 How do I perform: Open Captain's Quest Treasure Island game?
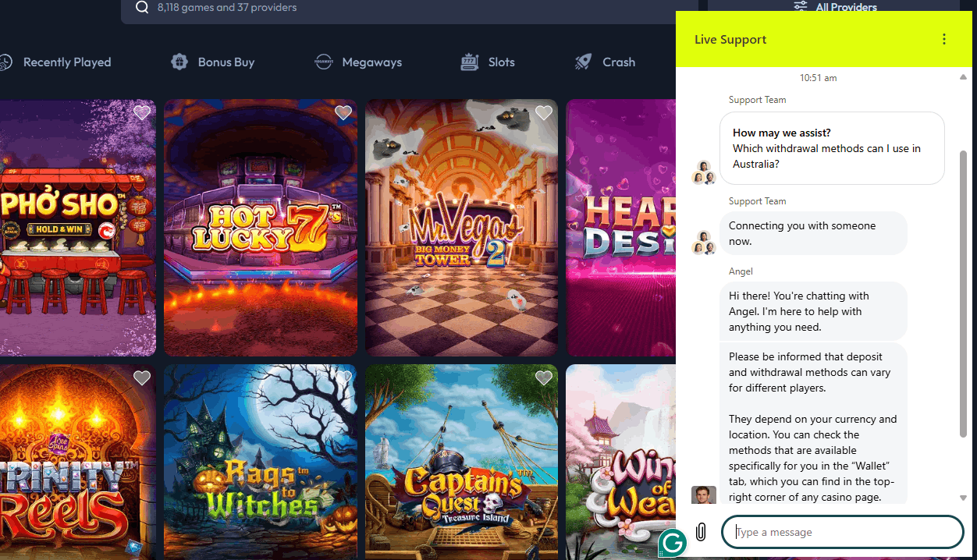461,462
